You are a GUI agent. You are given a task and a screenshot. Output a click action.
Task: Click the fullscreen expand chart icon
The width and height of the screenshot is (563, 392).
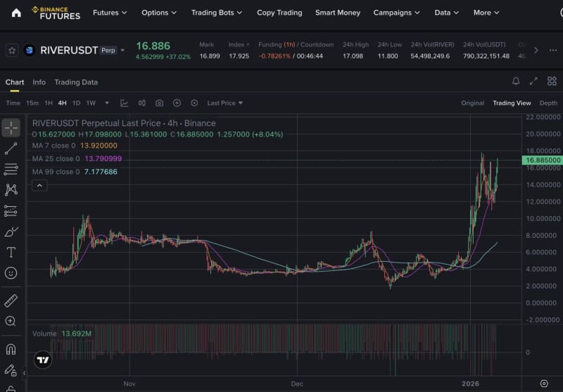click(x=533, y=82)
